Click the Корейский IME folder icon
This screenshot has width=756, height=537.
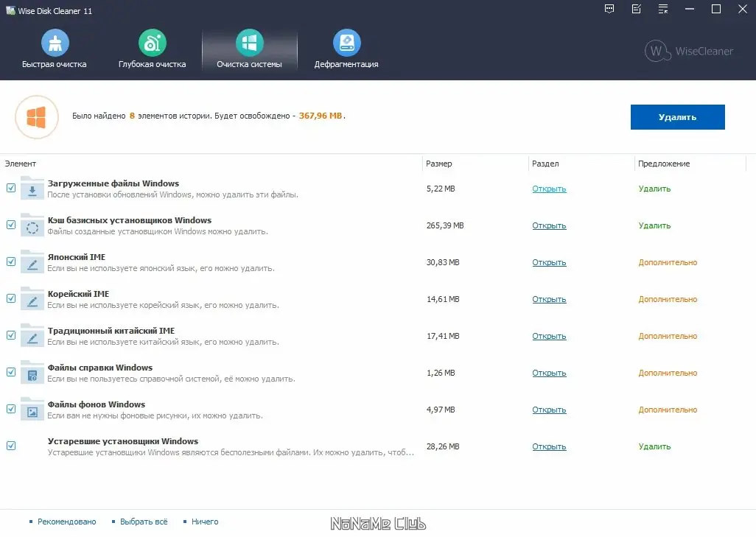(x=32, y=299)
